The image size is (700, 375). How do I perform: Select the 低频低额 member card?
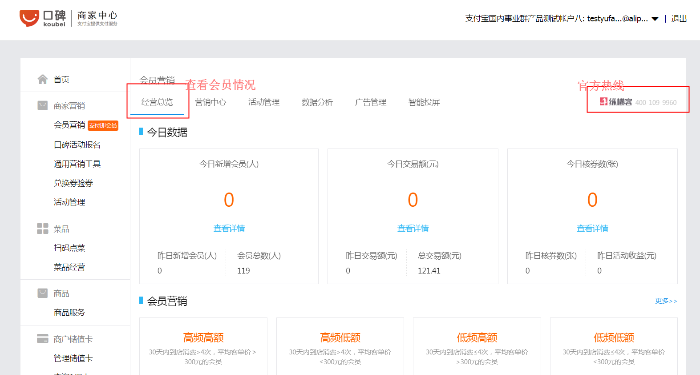[x=614, y=347]
